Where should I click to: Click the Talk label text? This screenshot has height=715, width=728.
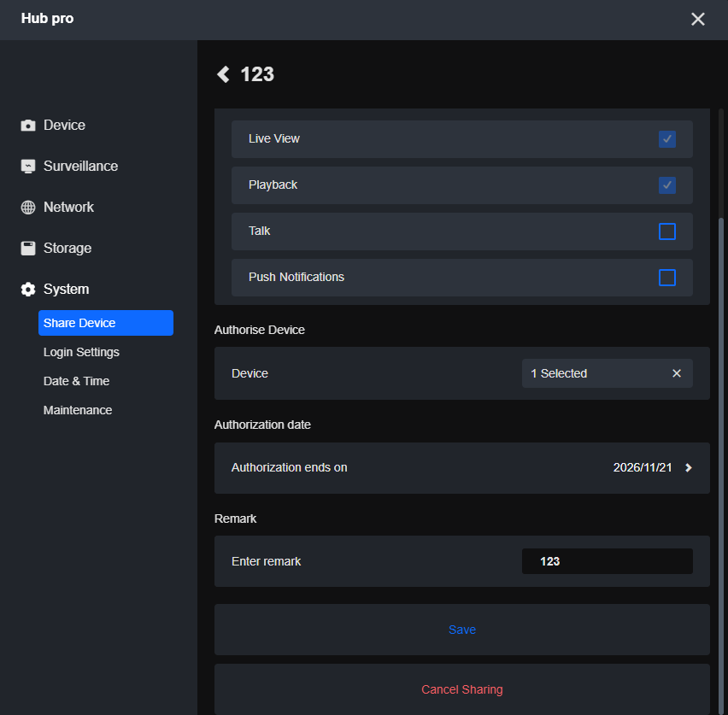(259, 231)
